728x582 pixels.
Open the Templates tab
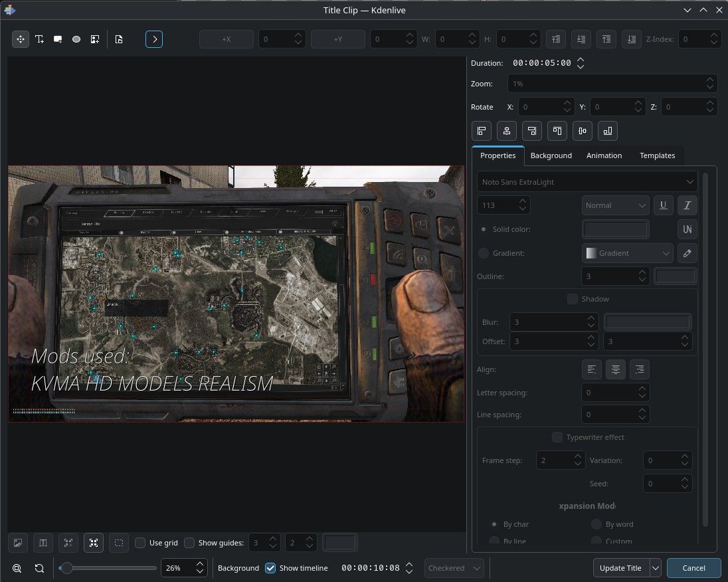(x=657, y=155)
